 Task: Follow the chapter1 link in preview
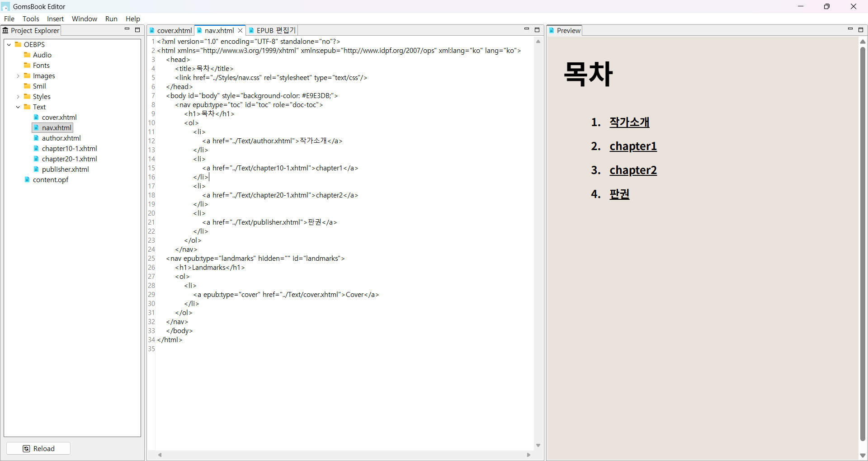[x=633, y=146]
